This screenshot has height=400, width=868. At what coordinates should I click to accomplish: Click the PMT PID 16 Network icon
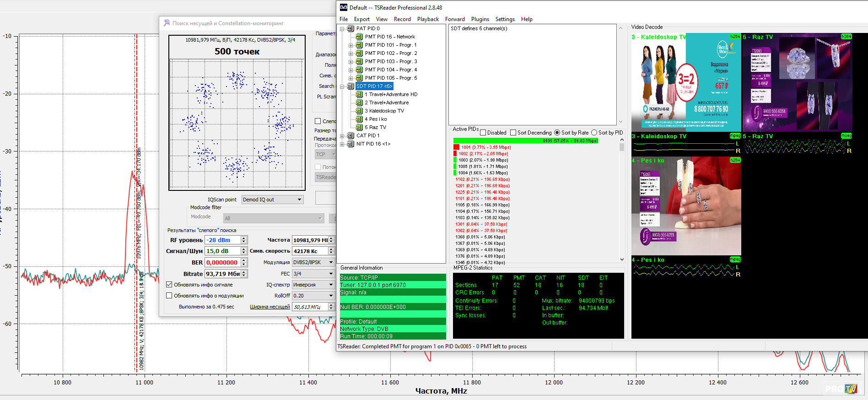click(359, 37)
